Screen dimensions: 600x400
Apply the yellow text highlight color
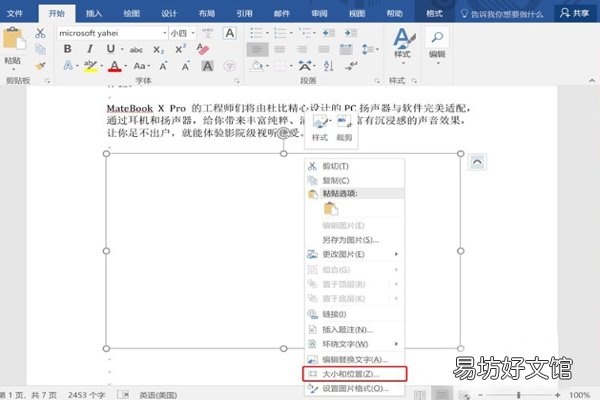coord(90,66)
